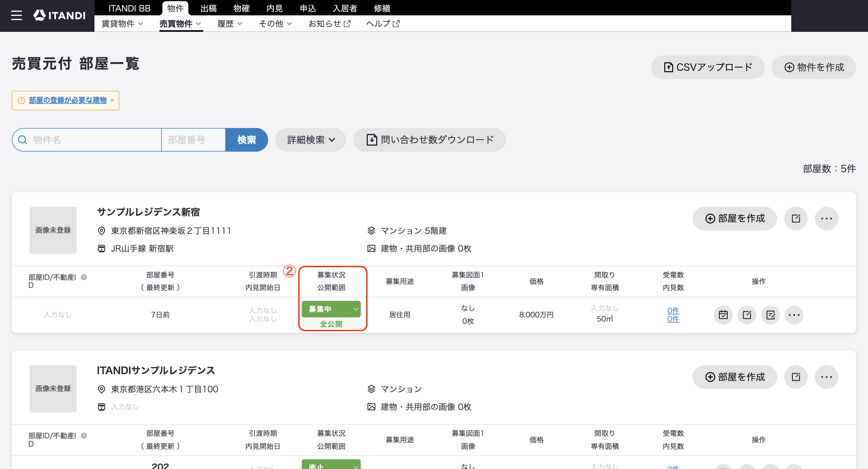Expand the 売買物件 dropdown menu
The height and width of the screenshot is (469, 868).
(181, 24)
